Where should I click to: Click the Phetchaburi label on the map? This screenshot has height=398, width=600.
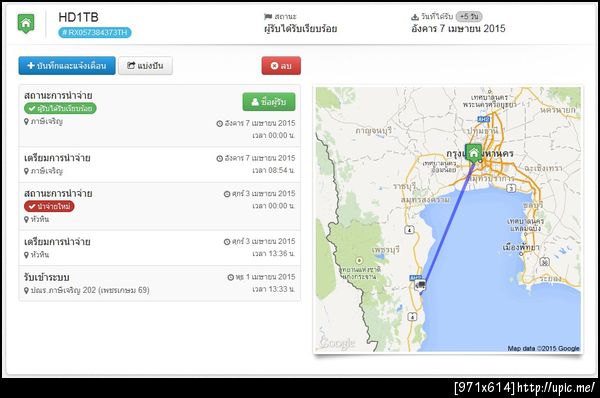[x=385, y=250]
